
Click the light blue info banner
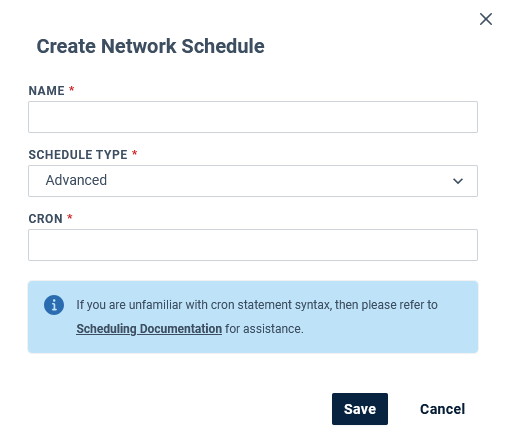pos(253,317)
